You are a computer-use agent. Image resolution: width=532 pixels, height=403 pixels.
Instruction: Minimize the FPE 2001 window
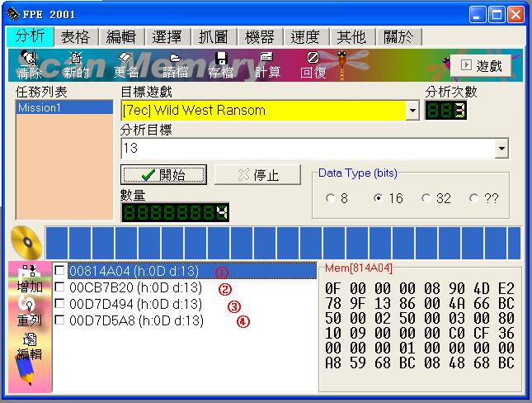pyautogui.click(x=478, y=15)
